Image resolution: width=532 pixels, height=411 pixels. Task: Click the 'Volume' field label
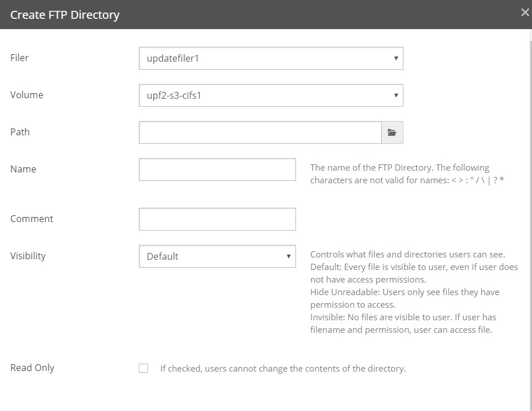[26, 95]
